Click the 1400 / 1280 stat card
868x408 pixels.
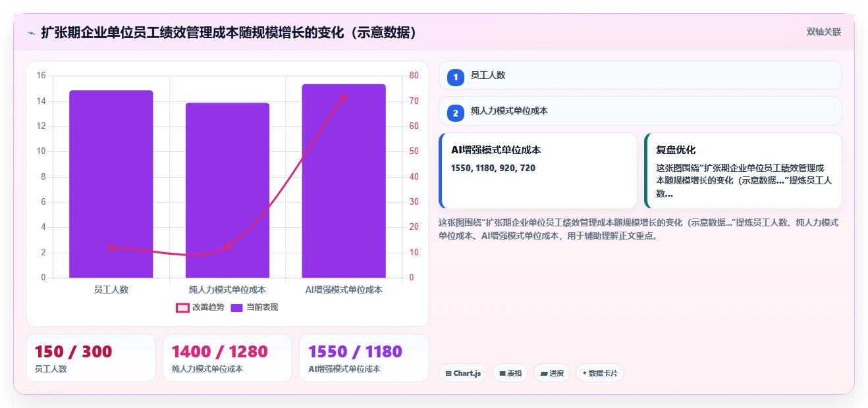(227, 358)
